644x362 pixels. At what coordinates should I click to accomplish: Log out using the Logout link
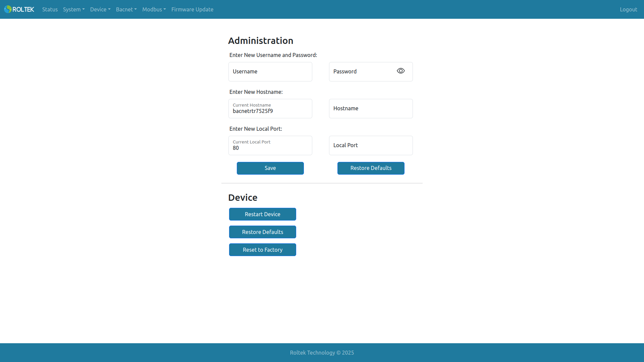628,9
